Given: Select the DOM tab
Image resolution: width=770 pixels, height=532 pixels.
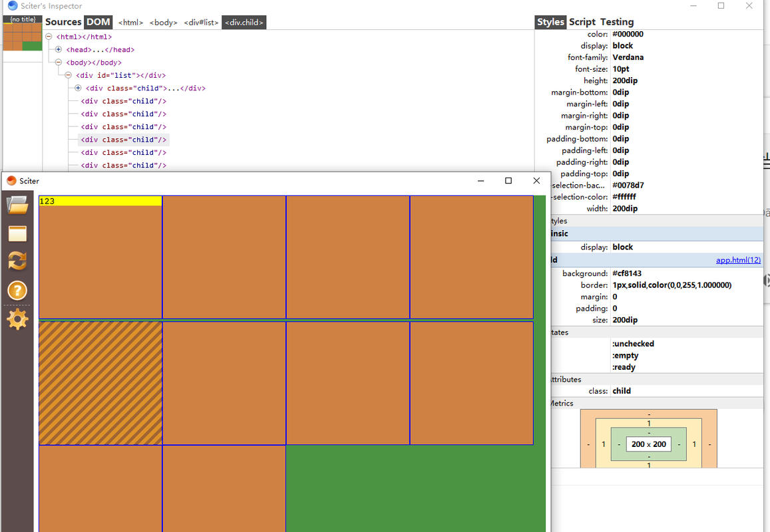Looking at the screenshot, I should [x=98, y=22].
